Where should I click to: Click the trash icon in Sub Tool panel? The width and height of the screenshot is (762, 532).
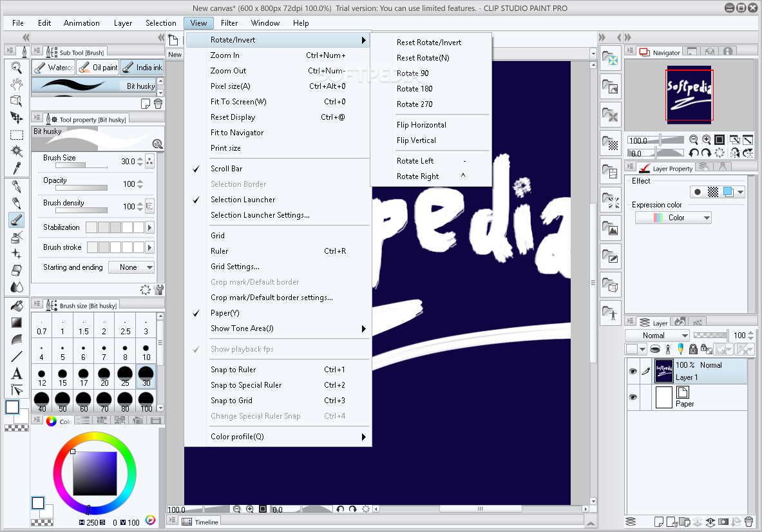[x=158, y=104]
